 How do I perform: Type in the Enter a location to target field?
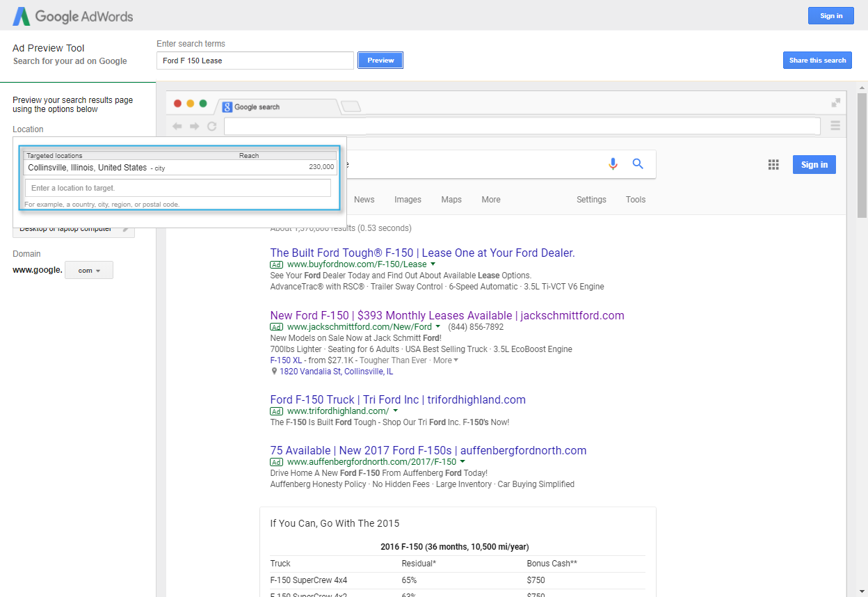[177, 188]
